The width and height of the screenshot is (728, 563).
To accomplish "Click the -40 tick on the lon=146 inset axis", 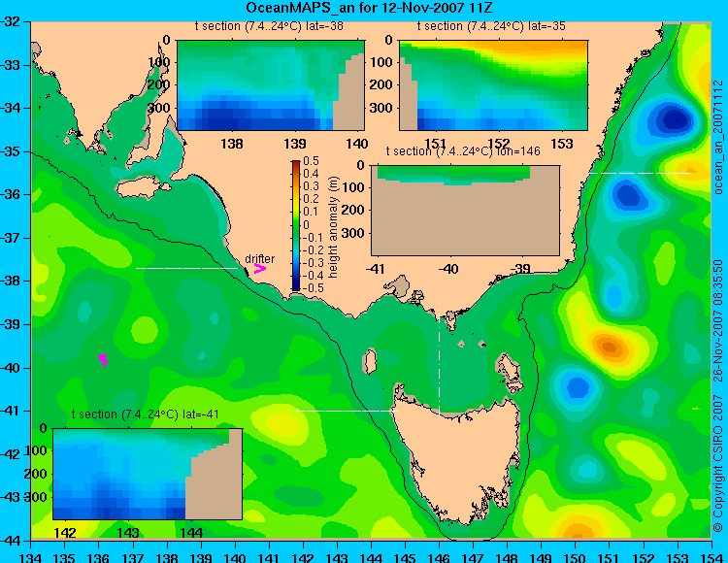I will click(448, 269).
